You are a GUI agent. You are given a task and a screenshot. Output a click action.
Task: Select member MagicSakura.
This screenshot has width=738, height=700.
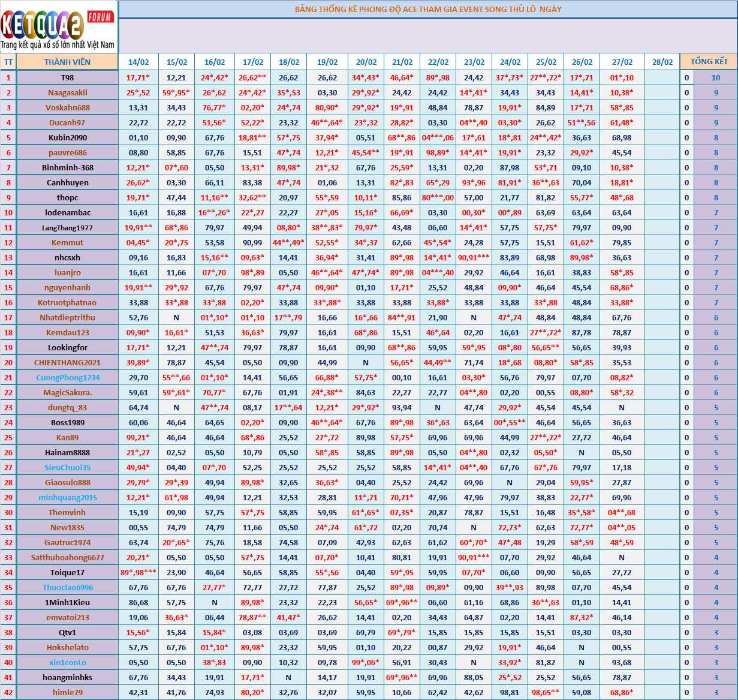coord(67,392)
